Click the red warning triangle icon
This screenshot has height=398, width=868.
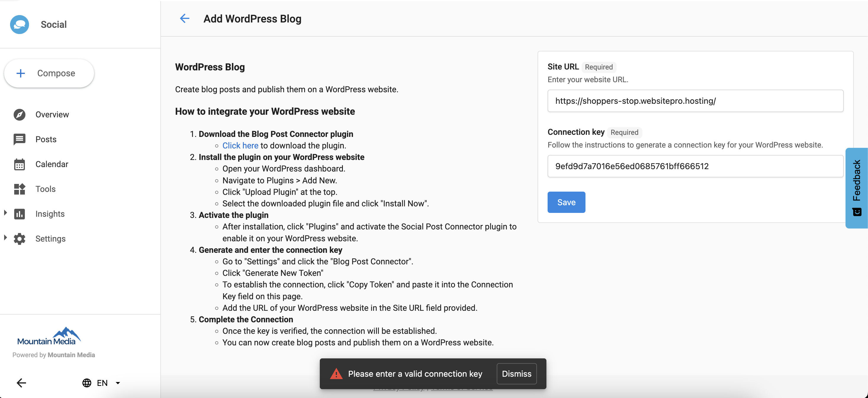336,374
